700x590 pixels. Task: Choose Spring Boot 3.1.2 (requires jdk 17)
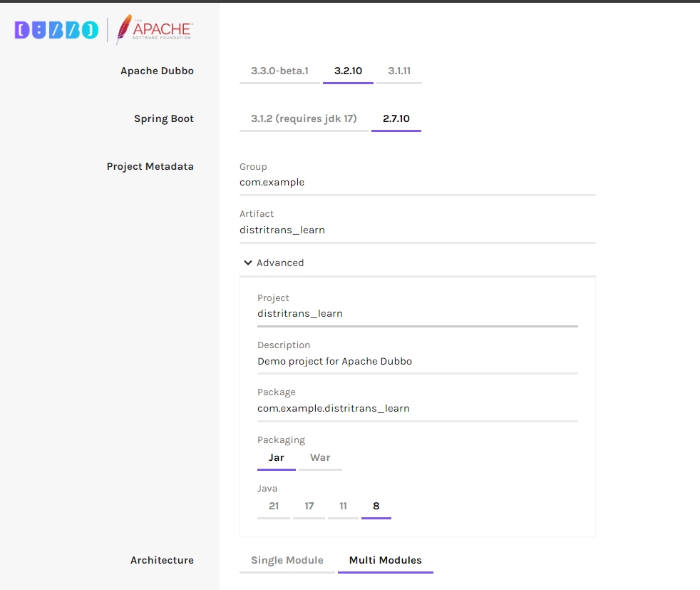(304, 119)
